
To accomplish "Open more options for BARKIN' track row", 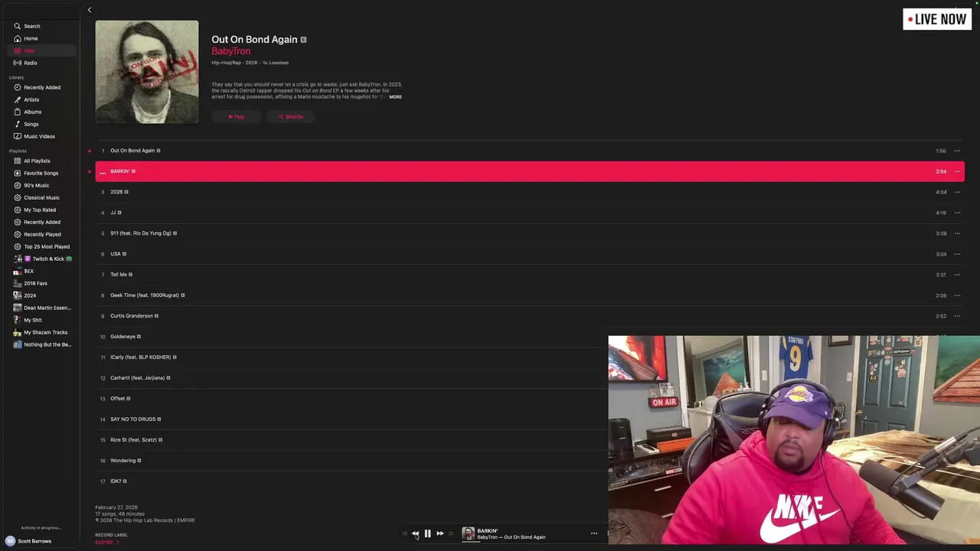I will click(957, 171).
